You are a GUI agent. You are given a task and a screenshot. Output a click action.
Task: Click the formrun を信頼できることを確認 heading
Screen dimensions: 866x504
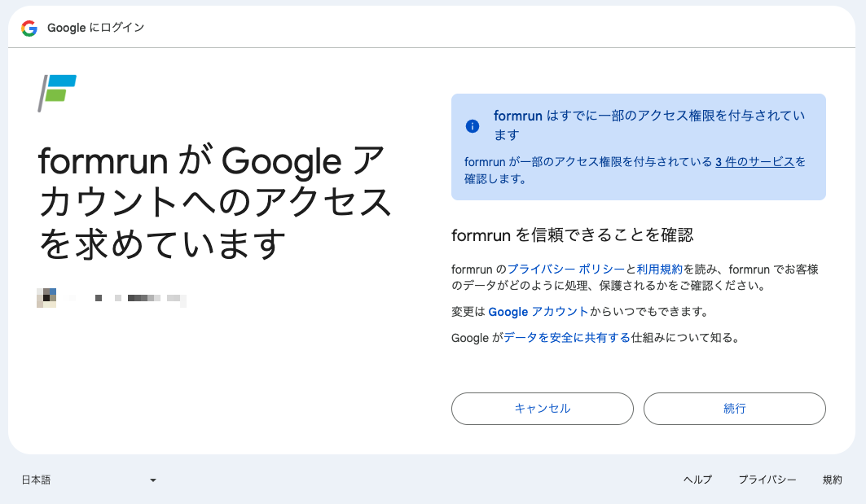pos(572,235)
